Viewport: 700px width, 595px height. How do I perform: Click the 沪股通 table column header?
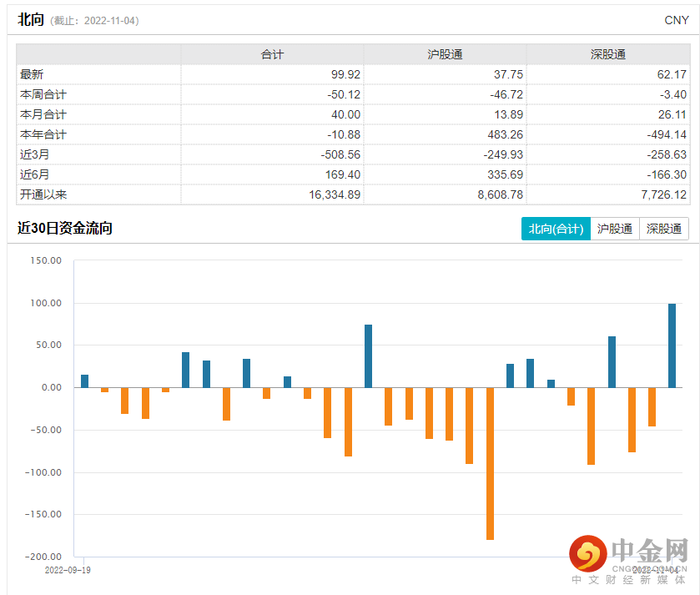pos(445,54)
